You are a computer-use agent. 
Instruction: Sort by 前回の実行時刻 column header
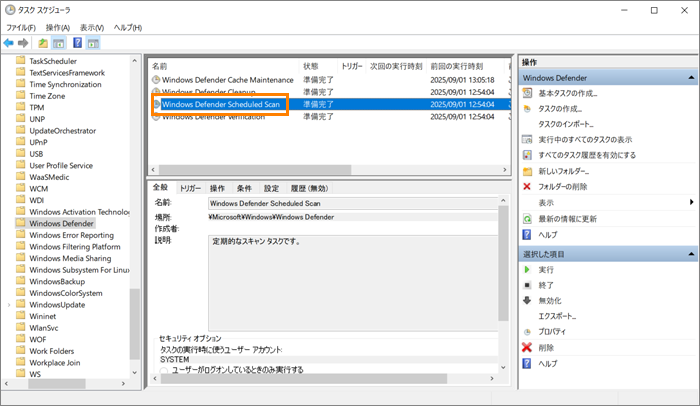pyautogui.click(x=466, y=66)
